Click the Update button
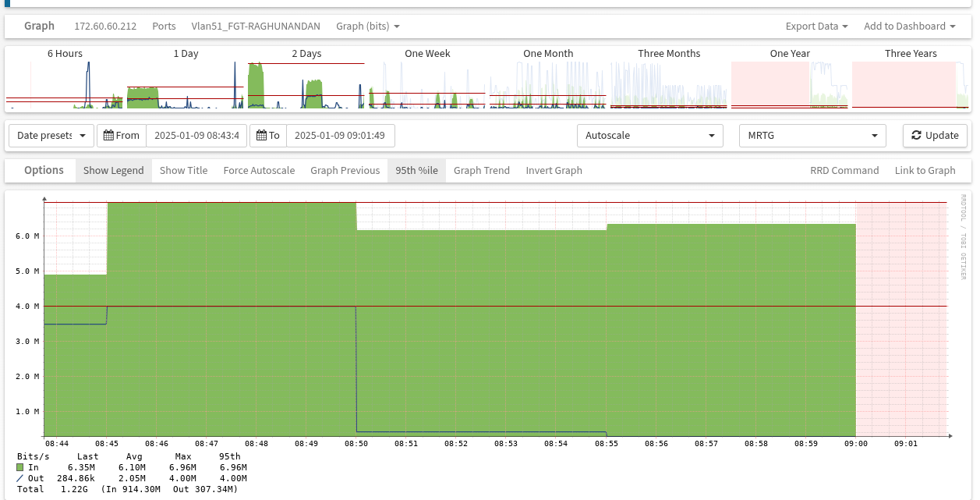Image resolution: width=980 pixels, height=500 pixels. tap(936, 136)
